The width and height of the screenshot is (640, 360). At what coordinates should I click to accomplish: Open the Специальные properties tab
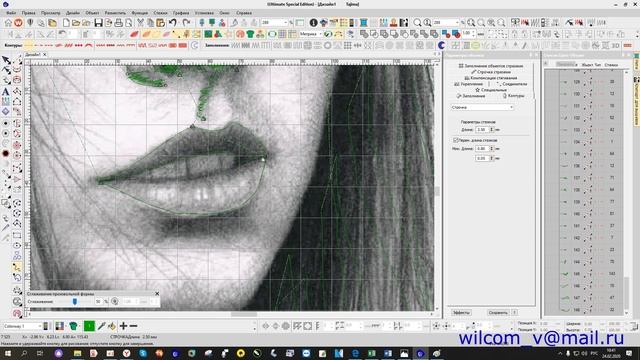(x=491, y=90)
